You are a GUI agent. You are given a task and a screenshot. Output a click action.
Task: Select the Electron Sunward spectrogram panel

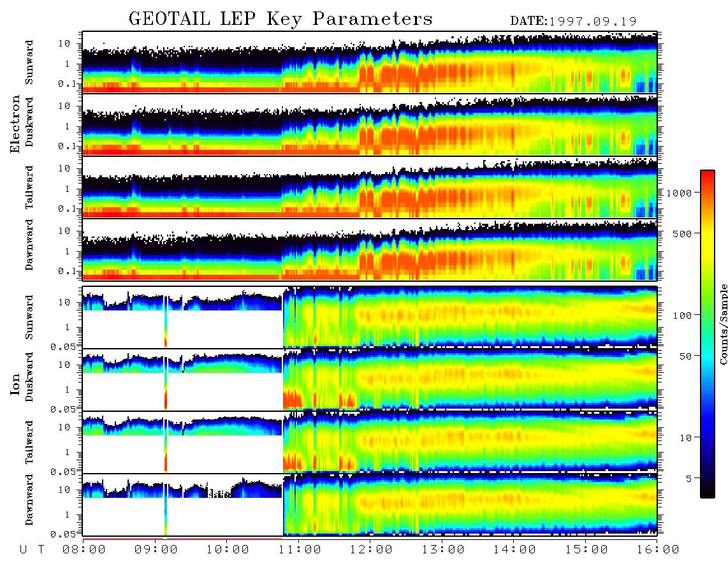coord(370,62)
